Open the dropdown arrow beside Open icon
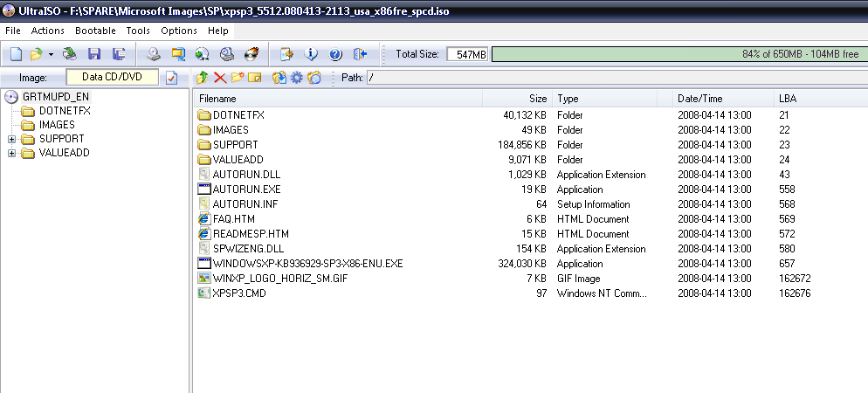868x393 pixels. (x=51, y=54)
